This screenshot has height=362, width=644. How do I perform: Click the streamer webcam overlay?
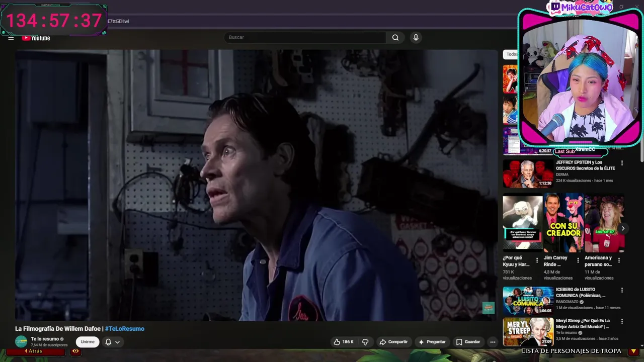coord(580,80)
